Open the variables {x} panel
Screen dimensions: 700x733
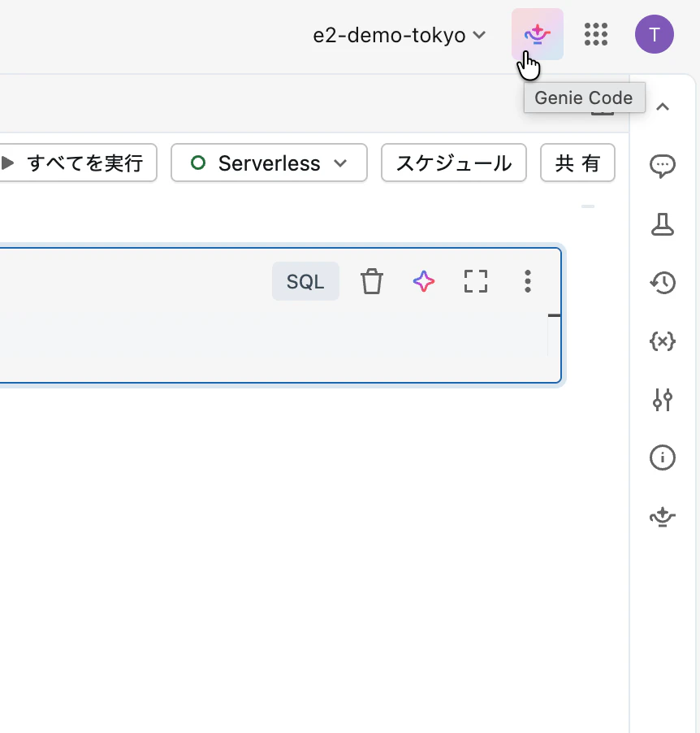point(663,341)
